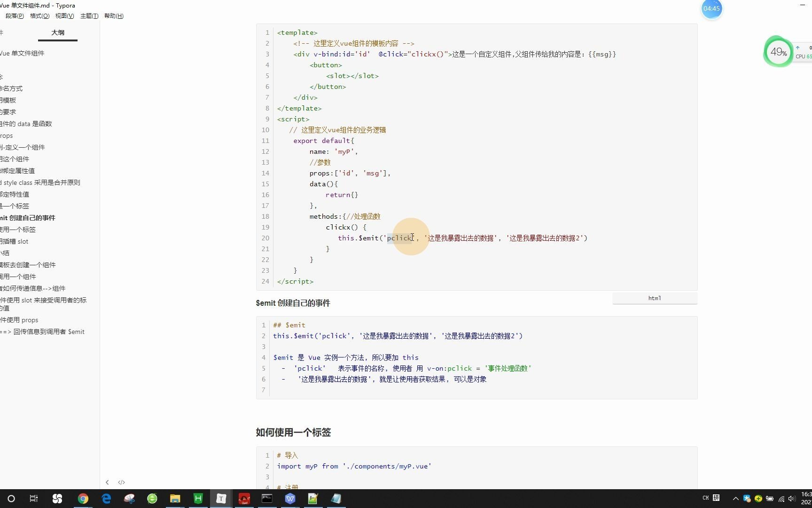Viewport: 812px width, 508px height.
Task: Launch Google Chrome from the taskbar
Action: click(x=83, y=499)
